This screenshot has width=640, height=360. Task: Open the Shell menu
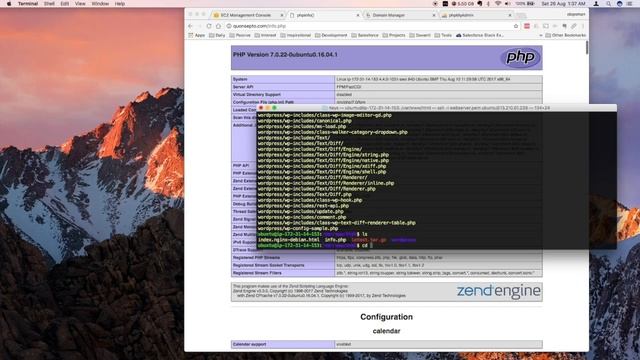(49, 4)
